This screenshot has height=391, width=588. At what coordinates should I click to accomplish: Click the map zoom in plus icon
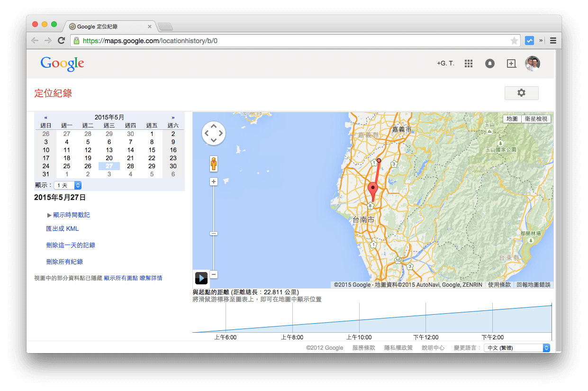click(213, 182)
